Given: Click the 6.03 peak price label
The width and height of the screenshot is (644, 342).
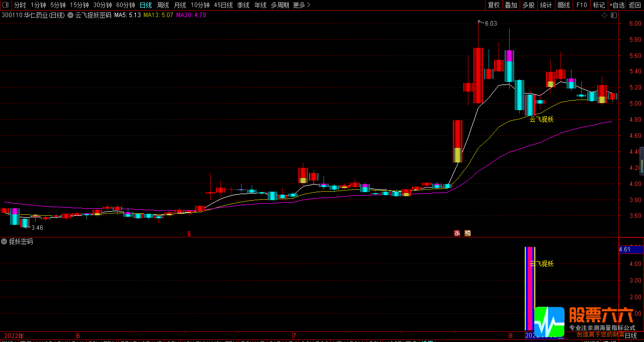Looking at the screenshot, I should 491,24.
